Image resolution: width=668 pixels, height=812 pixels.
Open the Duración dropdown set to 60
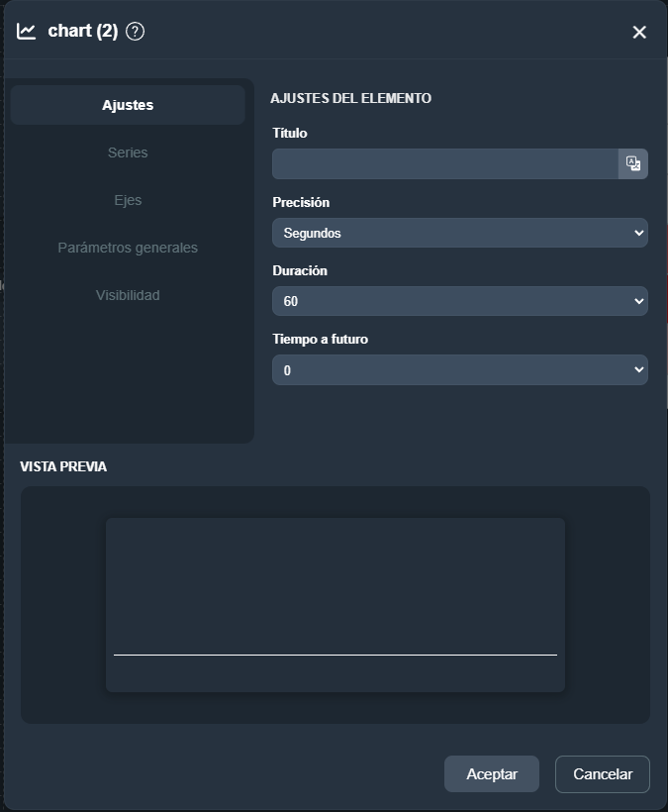(459, 301)
